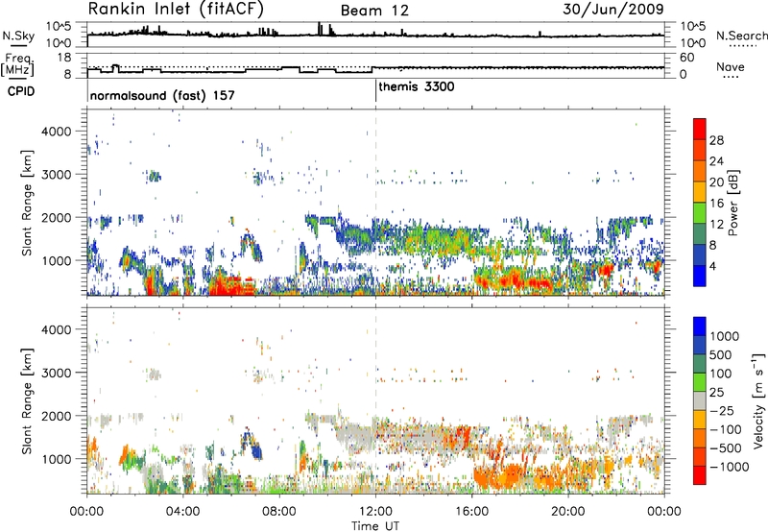Click the 'Velocity [m s-1]' colorbar title
This screenshot has width=768, height=532.
tap(758, 400)
